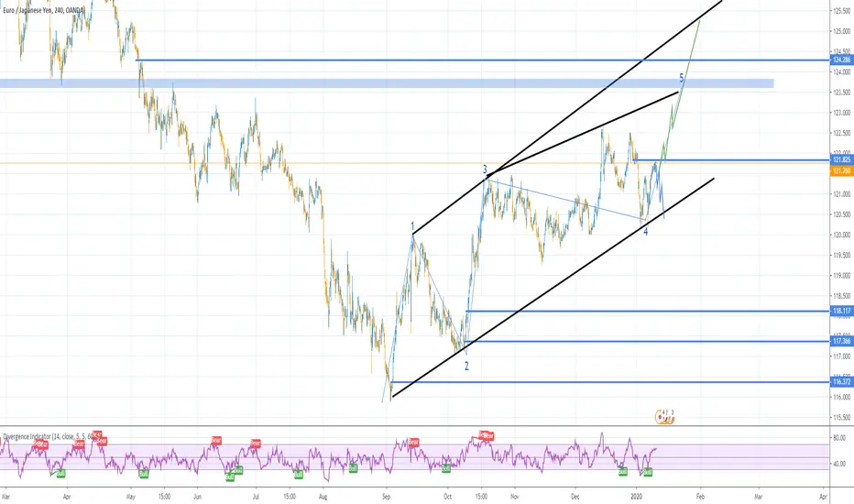Image resolution: width=854 pixels, height=504 pixels.
Task: Click the 120.000 value on price scale
Action: coord(841,235)
